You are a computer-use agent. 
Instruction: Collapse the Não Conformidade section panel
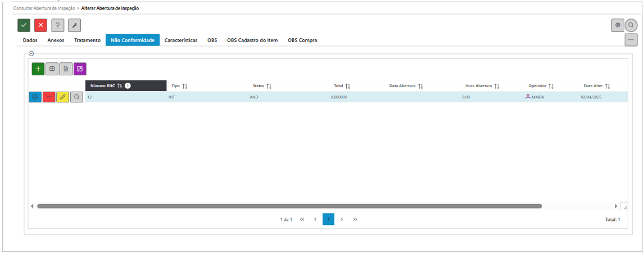pyautogui.click(x=31, y=53)
